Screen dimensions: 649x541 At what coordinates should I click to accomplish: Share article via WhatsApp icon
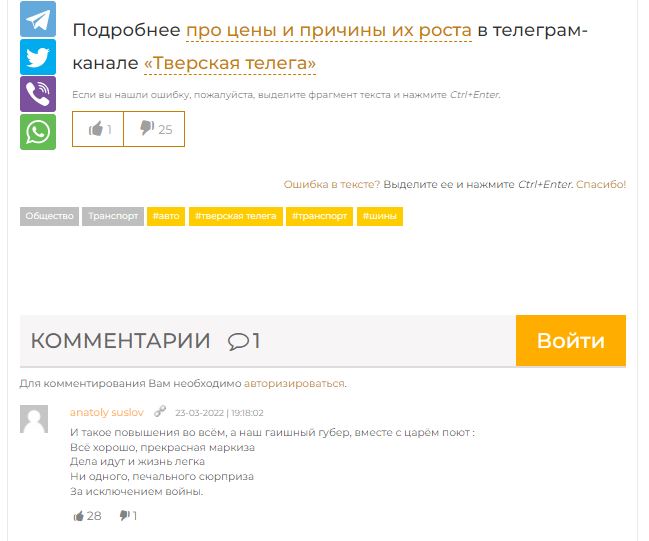[x=38, y=132]
